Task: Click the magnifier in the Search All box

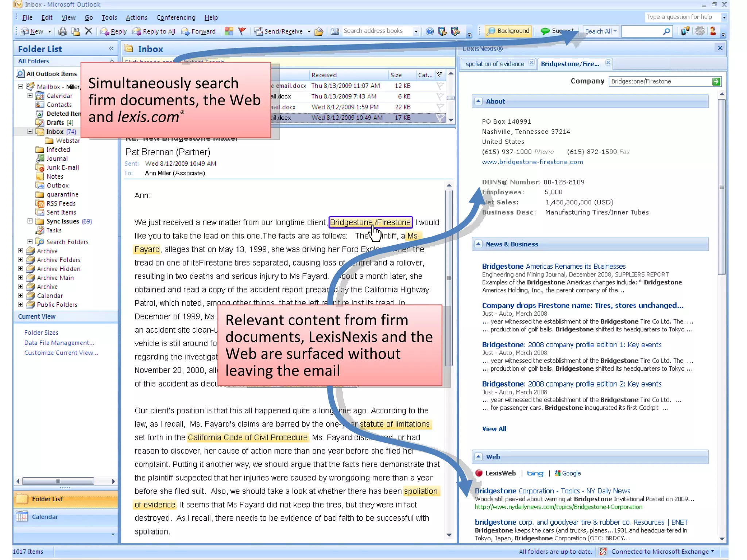Action: pos(666,31)
